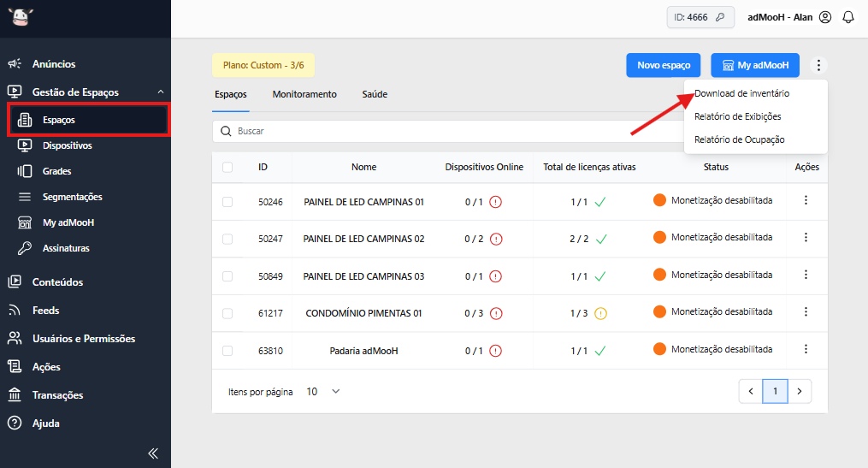Viewport: 868px width, 468px height.
Task: Click the adMooH - Alan user name
Action: [x=780, y=17]
